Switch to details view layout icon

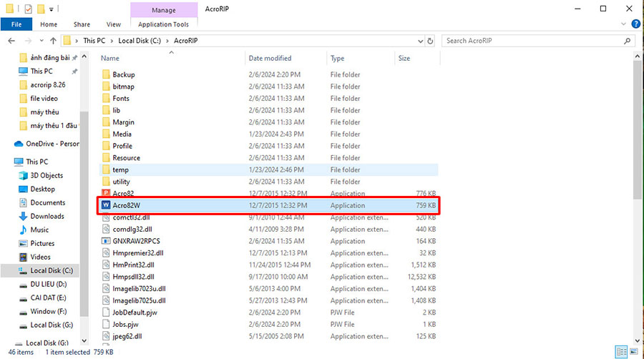tap(621, 352)
